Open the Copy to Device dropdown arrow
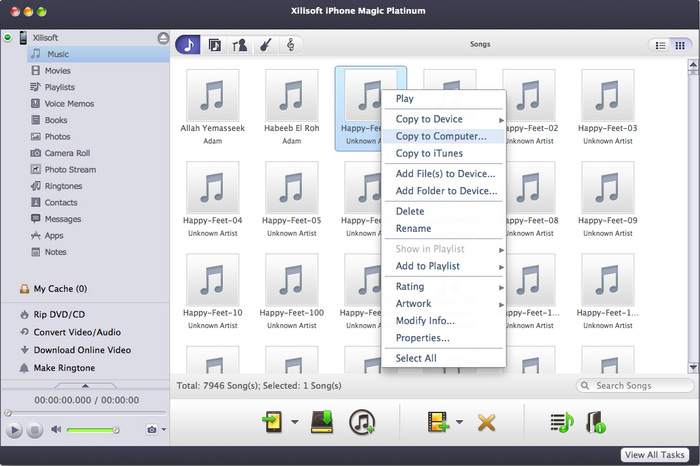Viewport: 700px width, 466px height. 295,422
